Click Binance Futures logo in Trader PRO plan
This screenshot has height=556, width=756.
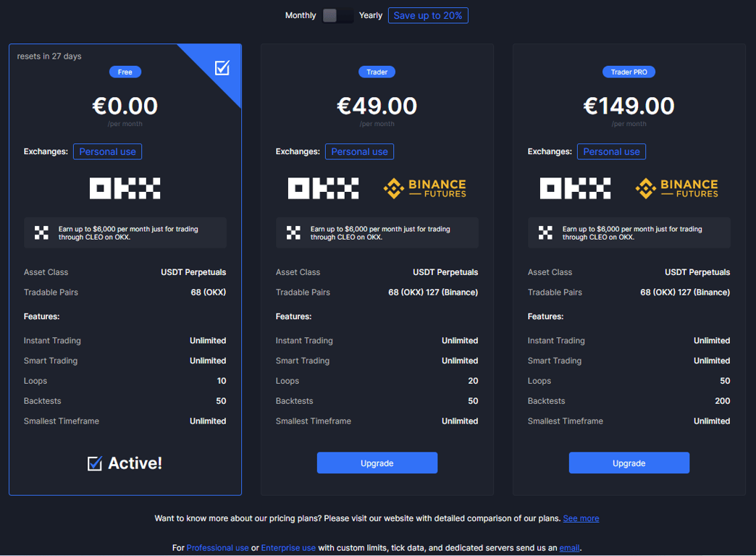676,188
